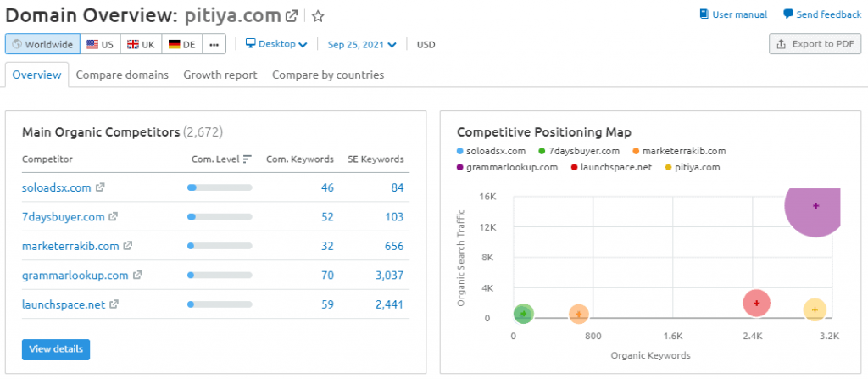
Task: Open marketerrakib.com competitor link
Action: point(70,246)
